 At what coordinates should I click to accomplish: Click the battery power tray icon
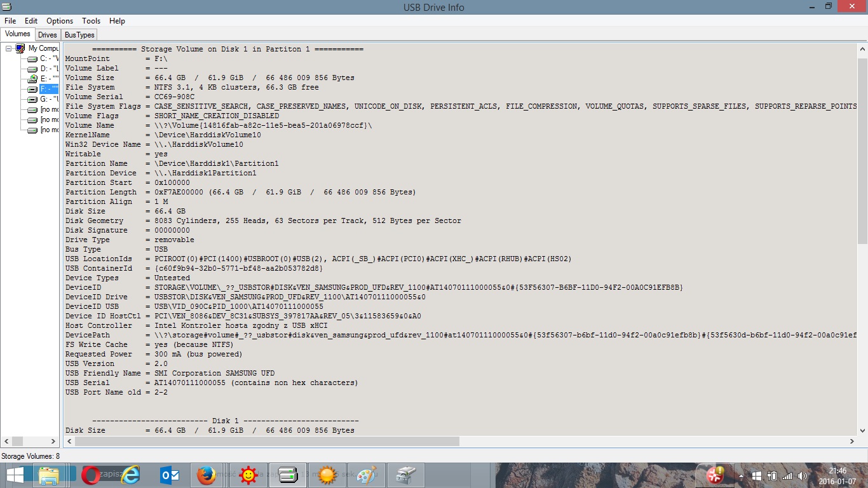[772, 475]
